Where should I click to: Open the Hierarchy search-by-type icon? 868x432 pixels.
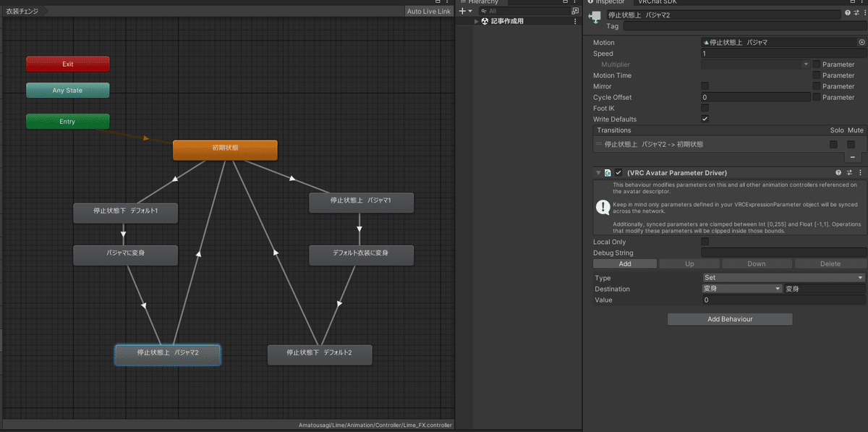point(575,12)
